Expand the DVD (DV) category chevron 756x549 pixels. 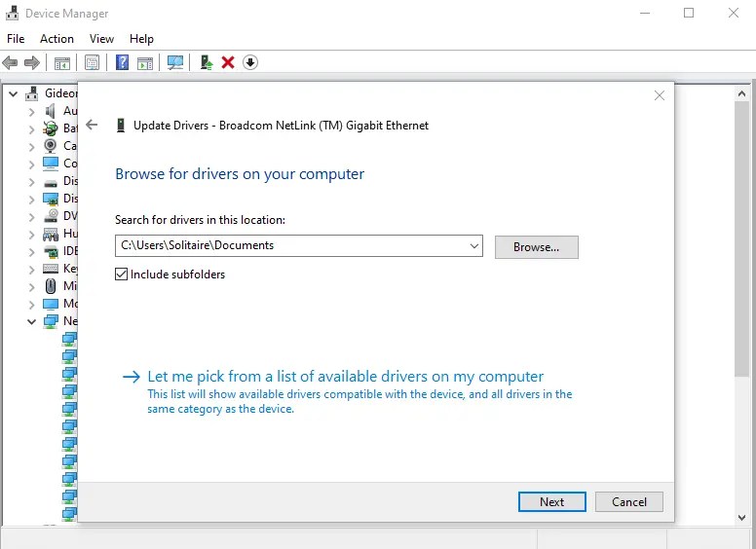31,217
